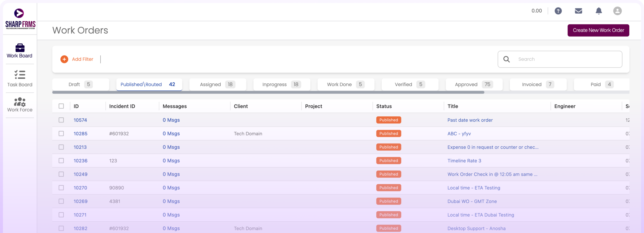Open the messages envelope icon
The width and height of the screenshot is (644, 233).
tap(578, 11)
